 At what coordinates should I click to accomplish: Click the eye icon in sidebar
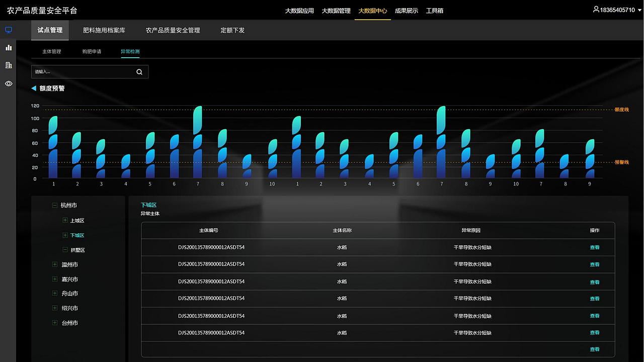tap(9, 83)
